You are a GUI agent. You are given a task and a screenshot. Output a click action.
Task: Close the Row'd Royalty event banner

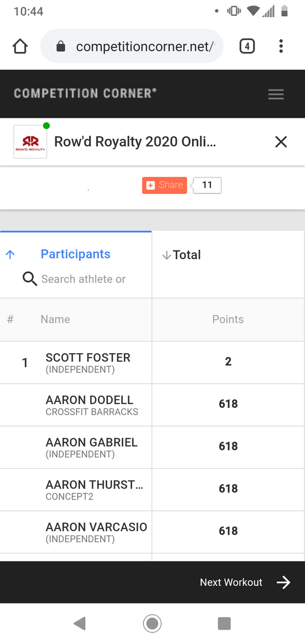(281, 142)
